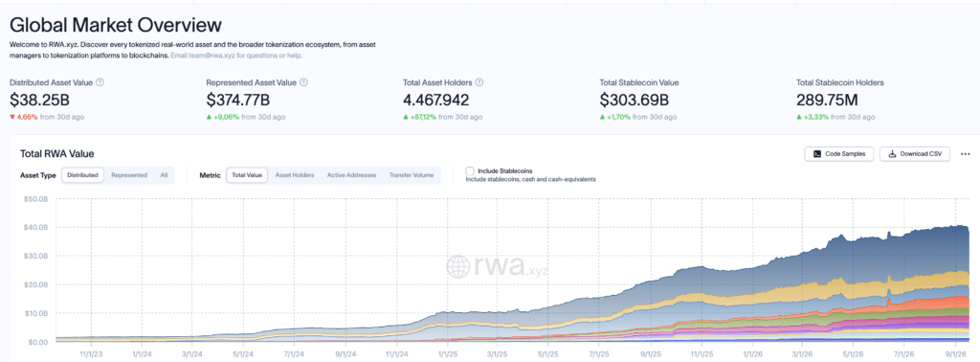The height and width of the screenshot is (362, 980).
Task: Click the 11/1/23 x-axis date label
Action: tap(92, 353)
